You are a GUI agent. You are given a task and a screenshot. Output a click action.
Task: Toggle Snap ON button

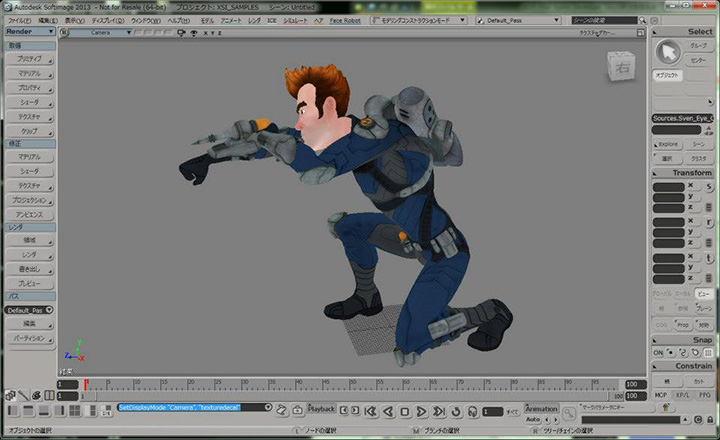tap(658, 353)
